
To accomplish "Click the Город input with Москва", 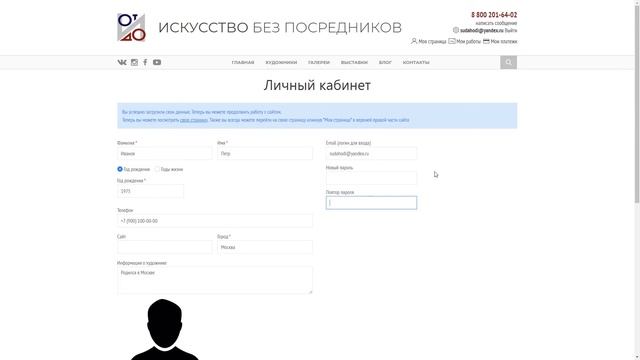I will pyautogui.click(x=265, y=247).
